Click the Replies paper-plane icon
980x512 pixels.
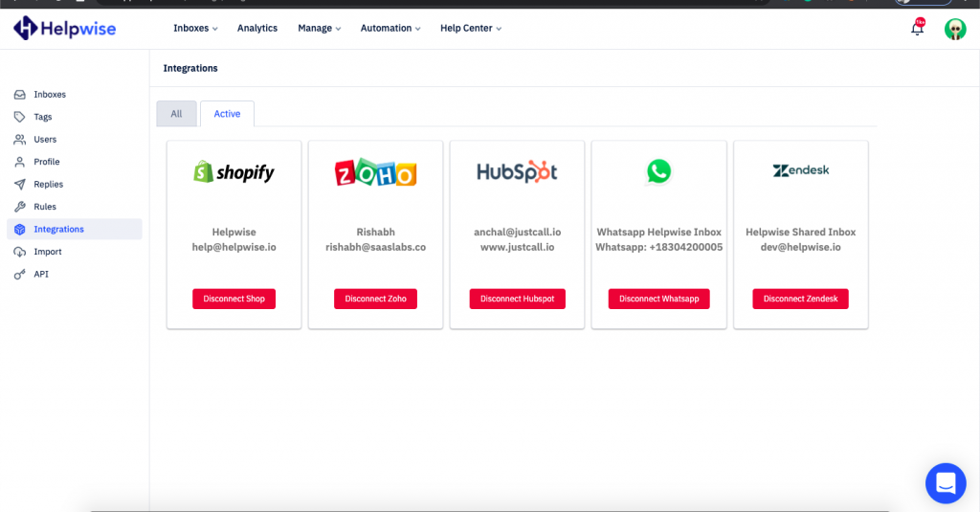point(20,185)
